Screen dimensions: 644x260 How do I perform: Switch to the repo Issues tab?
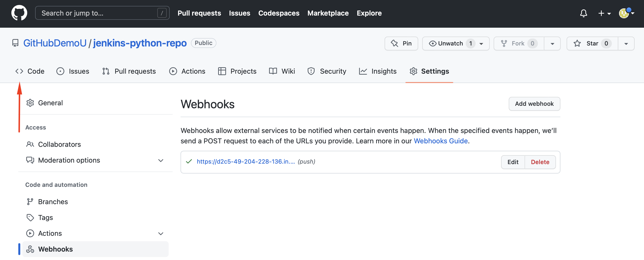73,71
